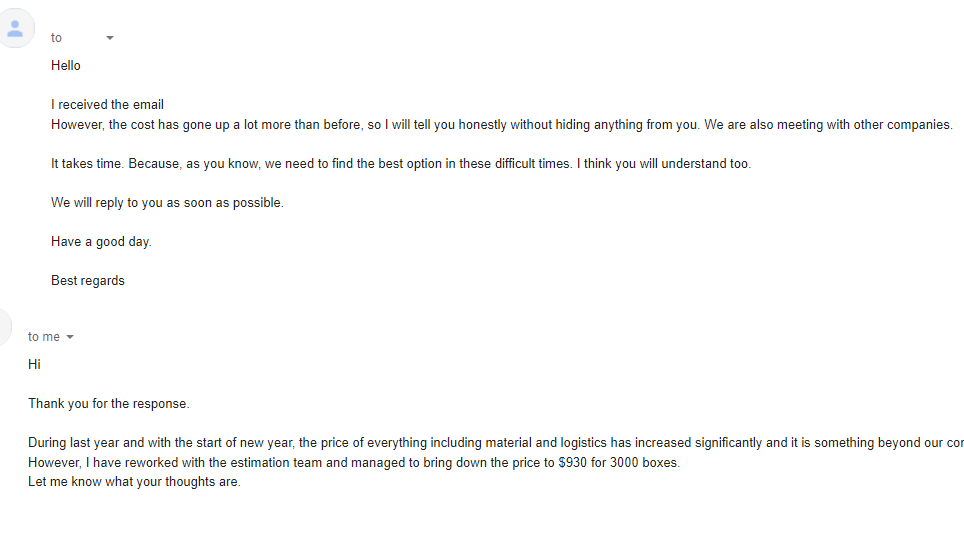Click the '$930' price in the reply
Image resolution: width=964 pixels, height=538 pixels.
click(572, 462)
